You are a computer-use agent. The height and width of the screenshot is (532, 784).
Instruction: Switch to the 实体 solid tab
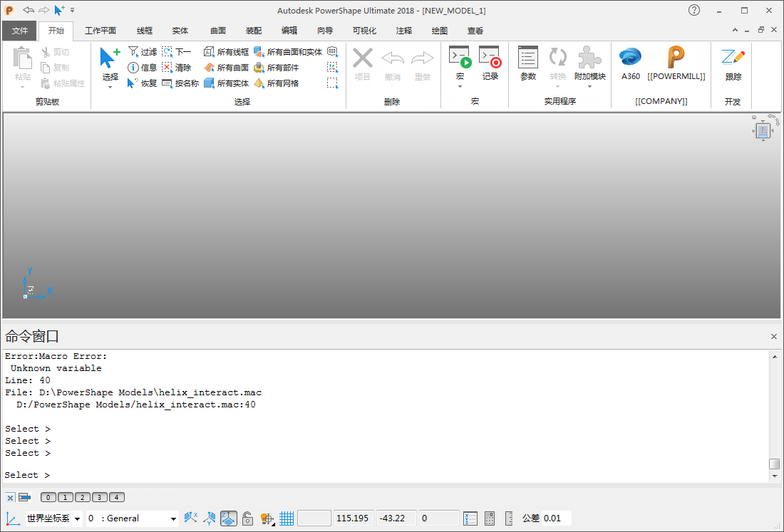point(180,31)
